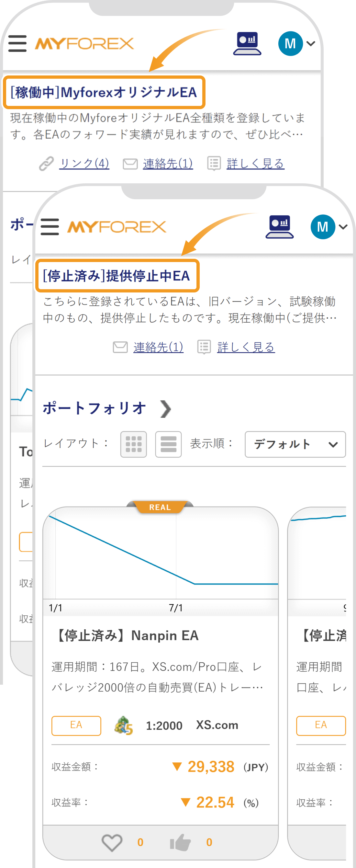Open the hamburger menu on the front screen

[x=49, y=226]
